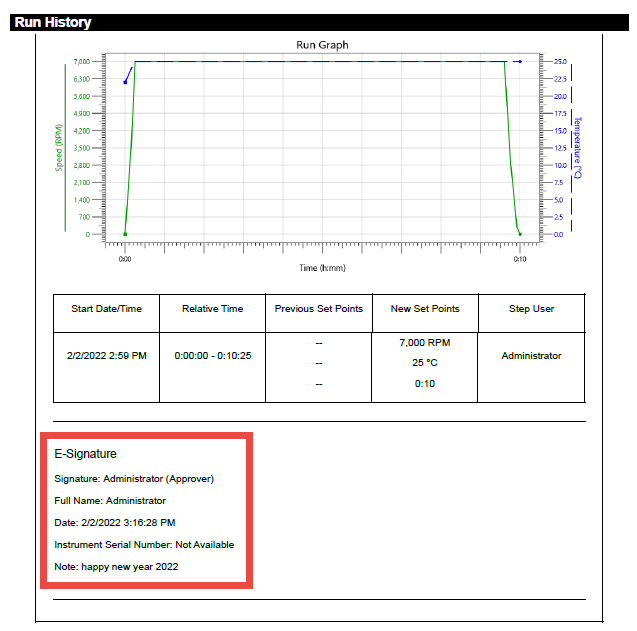Click the blue temperature starting data point

125,82
